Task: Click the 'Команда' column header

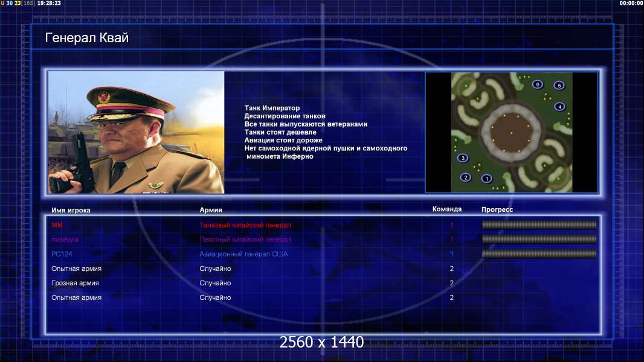Action: (x=447, y=209)
